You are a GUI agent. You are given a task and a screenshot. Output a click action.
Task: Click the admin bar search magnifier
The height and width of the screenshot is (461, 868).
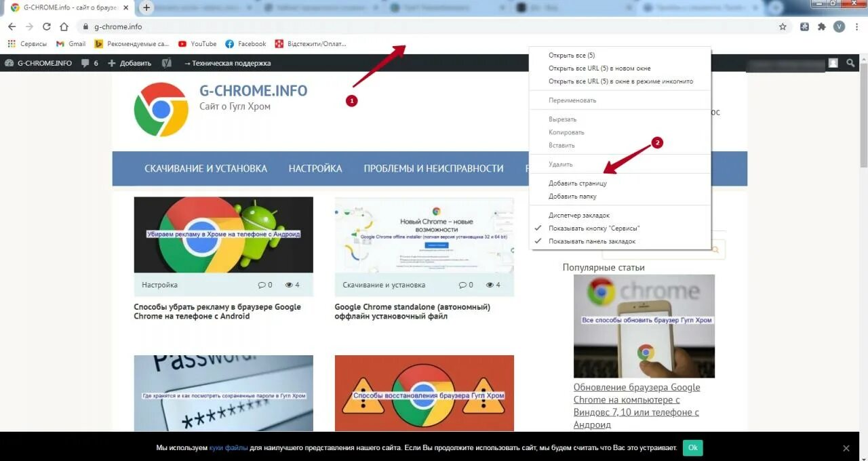coord(851,63)
